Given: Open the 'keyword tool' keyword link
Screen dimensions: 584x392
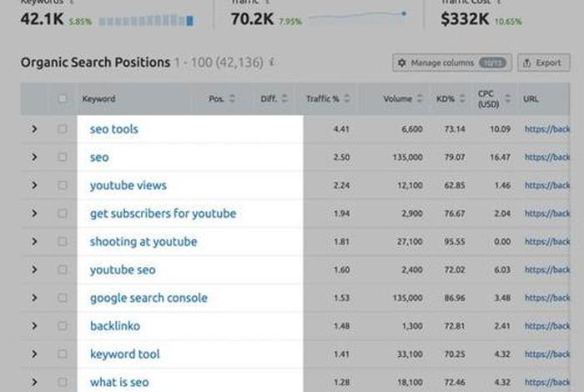Looking at the screenshot, I should tap(125, 354).
